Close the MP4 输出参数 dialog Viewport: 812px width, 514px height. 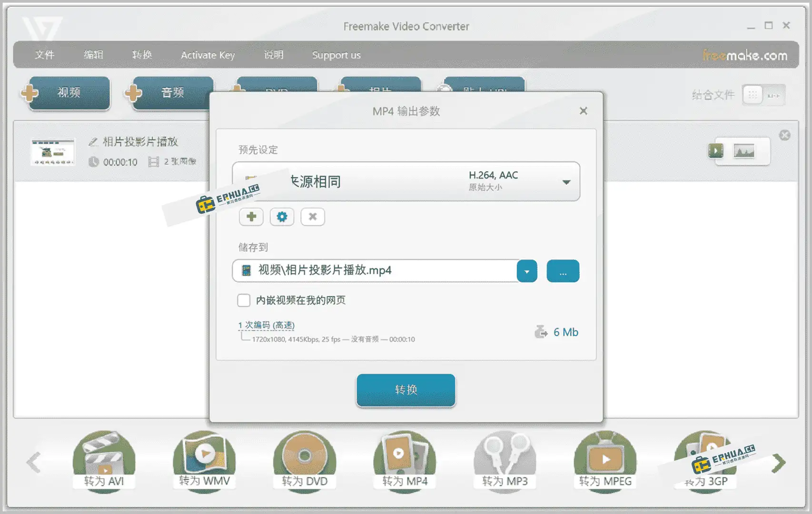pyautogui.click(x=584, y=111)
